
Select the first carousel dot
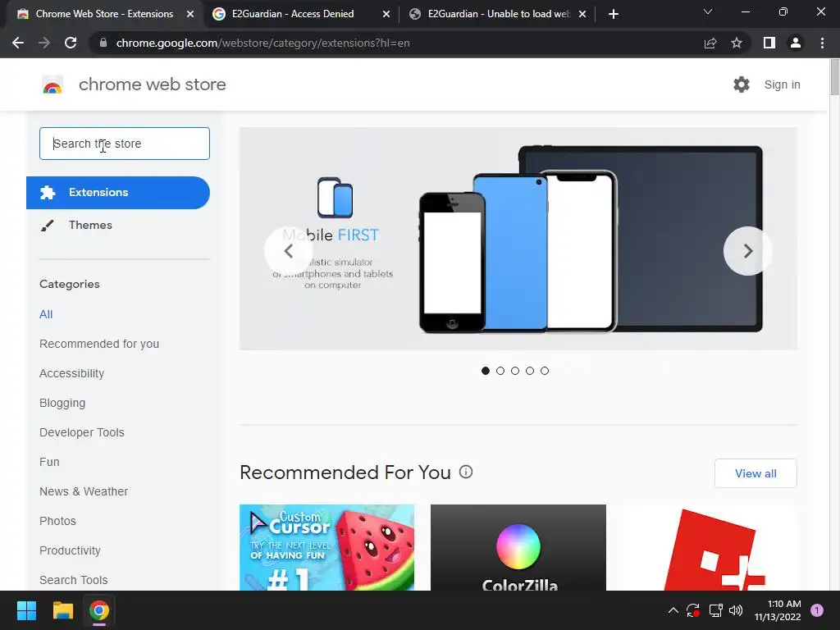click(486, 371)
